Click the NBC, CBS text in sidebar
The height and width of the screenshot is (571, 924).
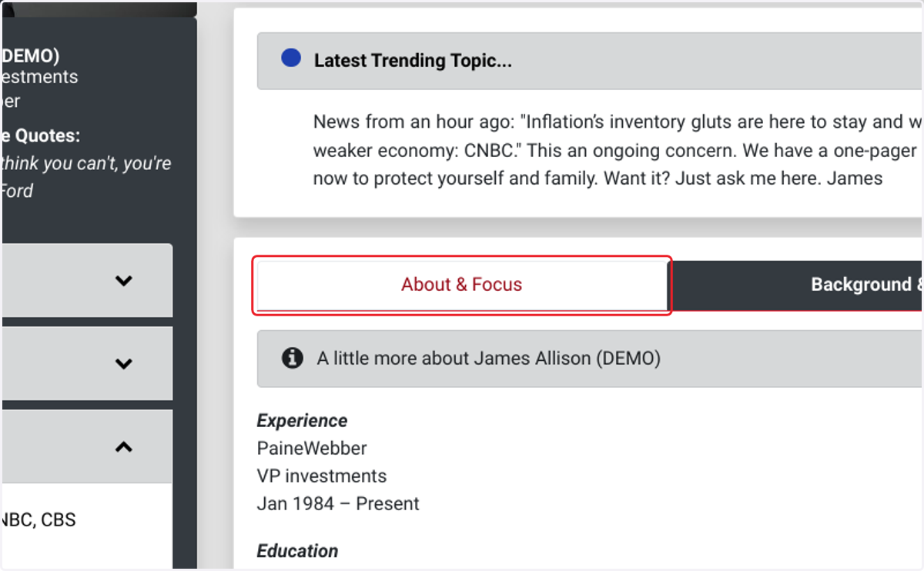[38, 520]
